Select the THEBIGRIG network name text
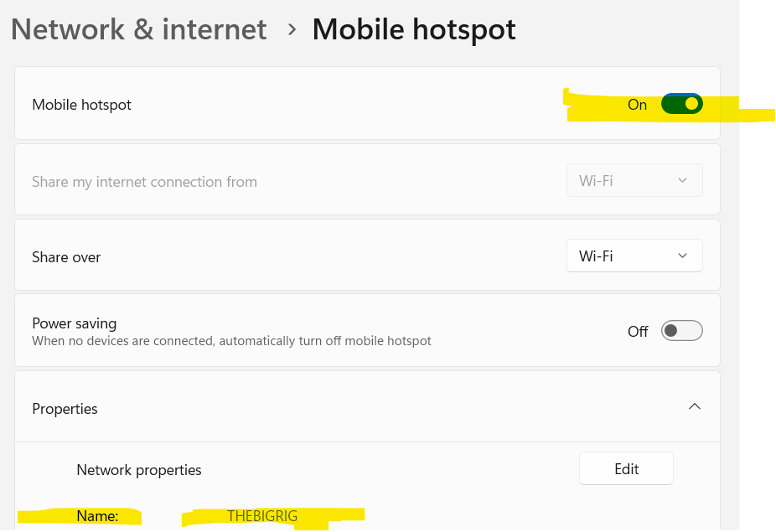776x532 pixels. [262, 516]
